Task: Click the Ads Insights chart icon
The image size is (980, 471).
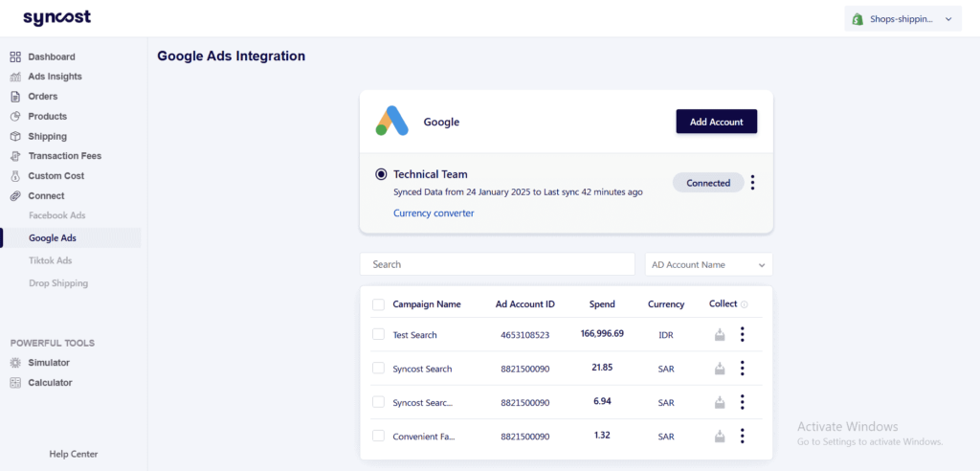Action: click(x=15, y=77)
